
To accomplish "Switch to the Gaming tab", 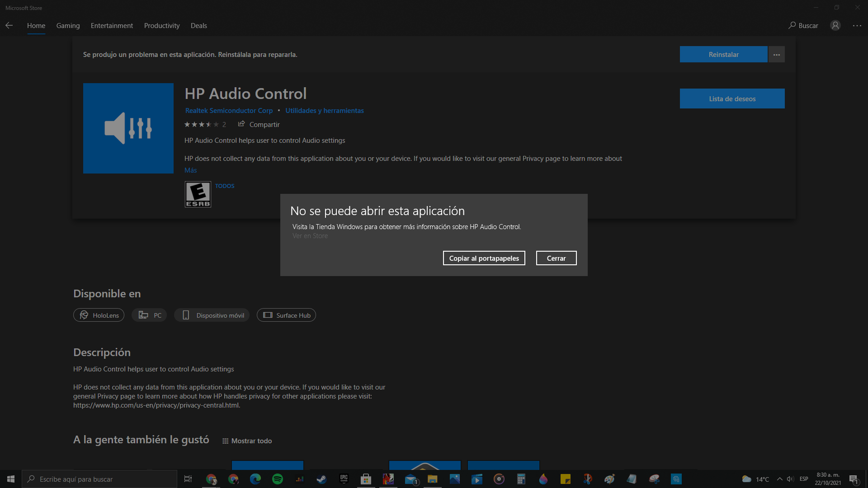I will pyautogui.click(x=67, y=26).
